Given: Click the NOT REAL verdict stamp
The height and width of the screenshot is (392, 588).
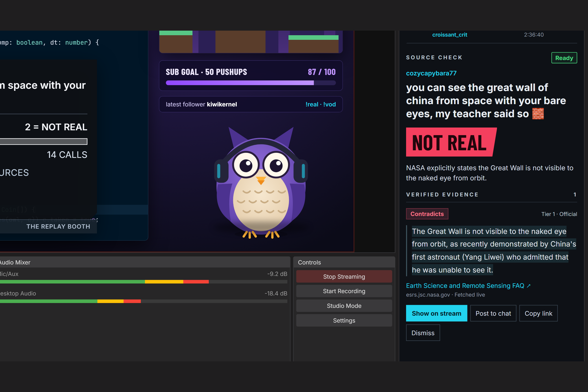Looking at the screenshot, I should point(451,142).
